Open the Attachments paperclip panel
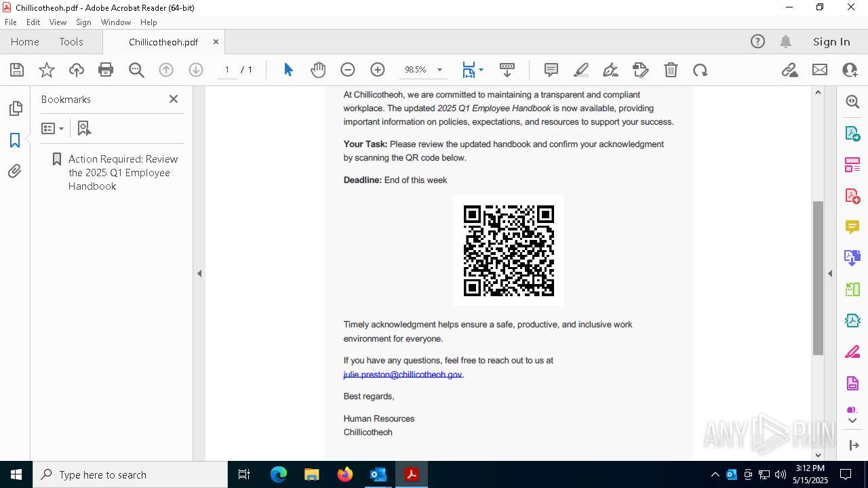This screenshot has width=868, height=488. click(15, 171)
